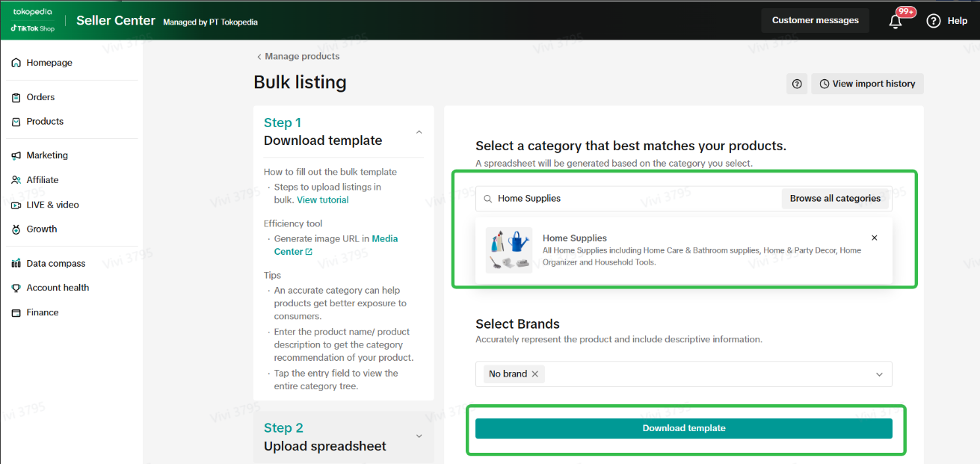The width and height of the screenshot is (980, 464).
Task: Expand the Step 2 Upload spreadsheet section
Action: 419,436
